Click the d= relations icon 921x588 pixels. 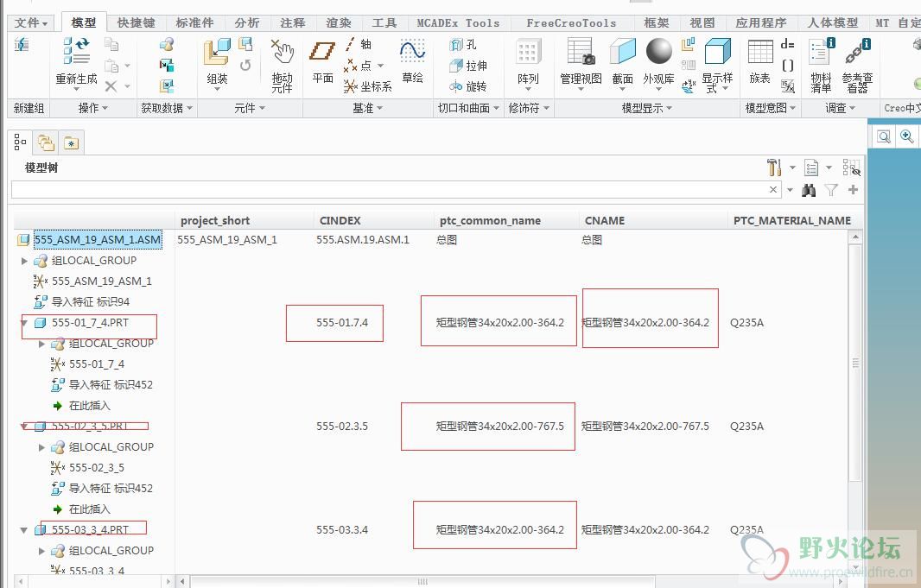[x=788, y=44]
